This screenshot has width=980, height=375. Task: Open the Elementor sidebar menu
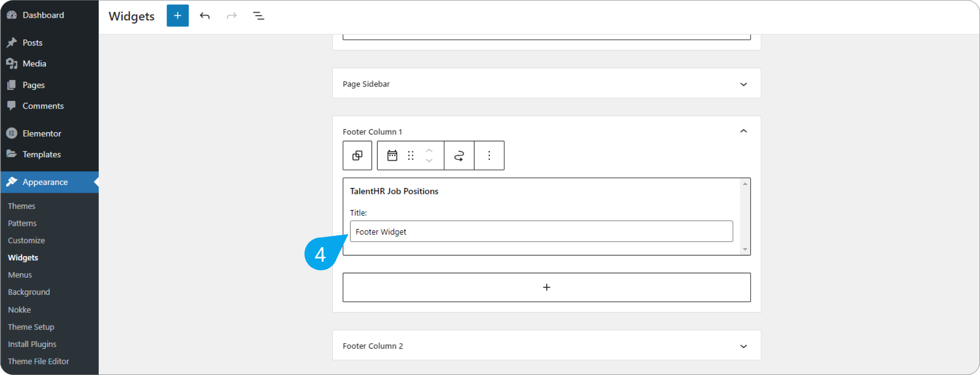pyautogui.click(x=42, y=133)
